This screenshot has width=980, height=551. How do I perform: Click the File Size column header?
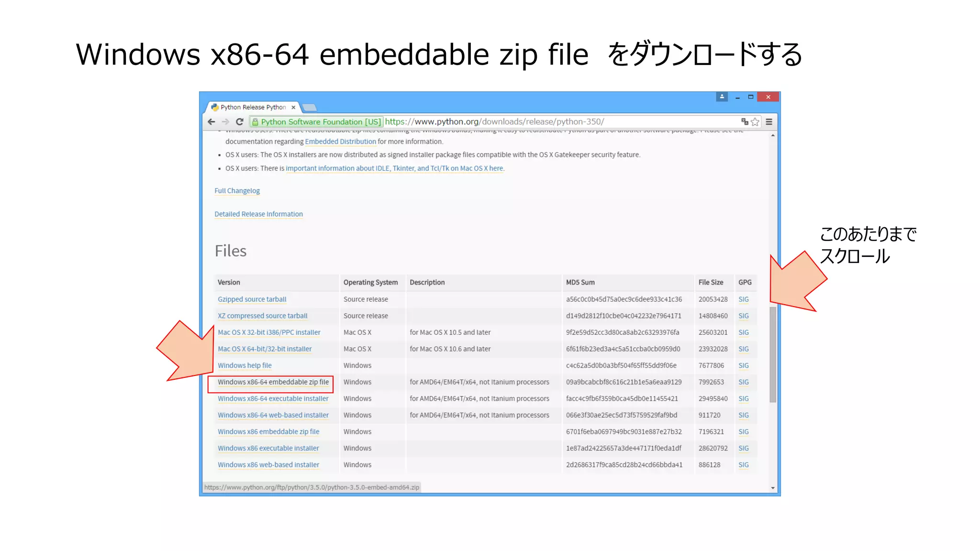[x=711, y=283]
